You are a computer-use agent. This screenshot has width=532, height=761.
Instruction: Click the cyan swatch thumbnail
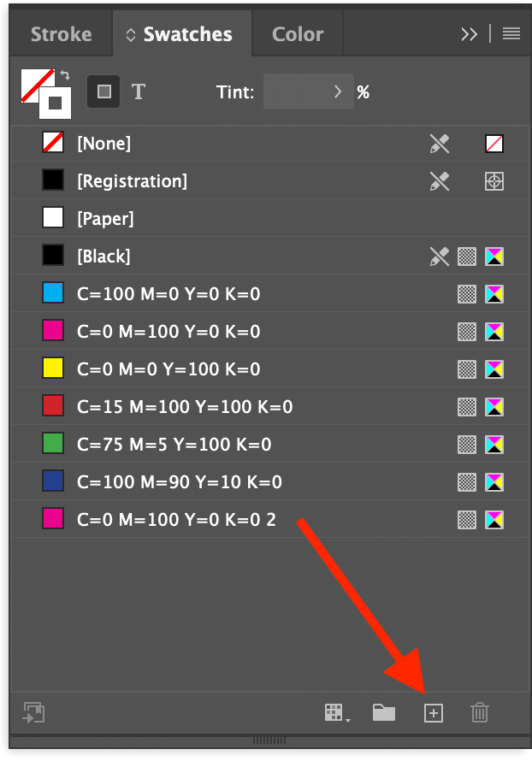[x=52, y=292]
